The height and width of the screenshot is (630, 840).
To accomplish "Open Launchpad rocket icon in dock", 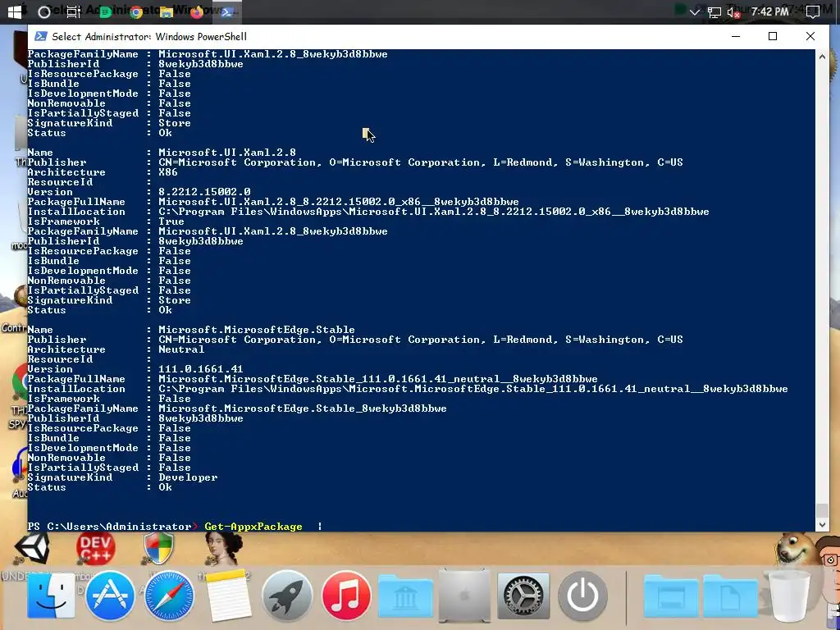I will (x=287, y=596).
